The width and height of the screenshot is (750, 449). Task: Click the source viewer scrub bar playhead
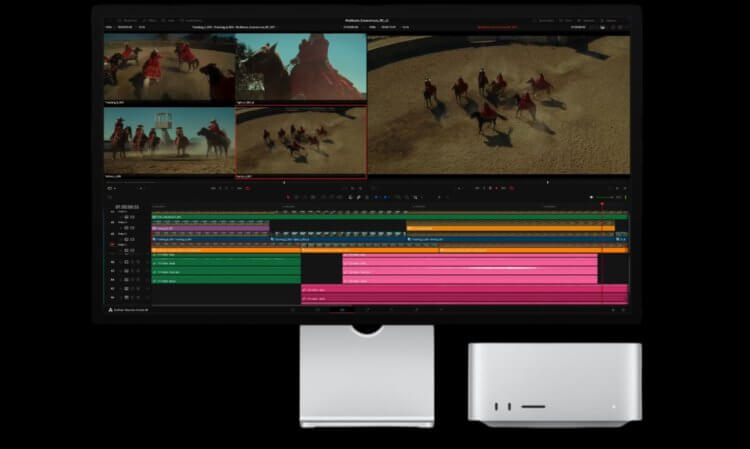284,182
